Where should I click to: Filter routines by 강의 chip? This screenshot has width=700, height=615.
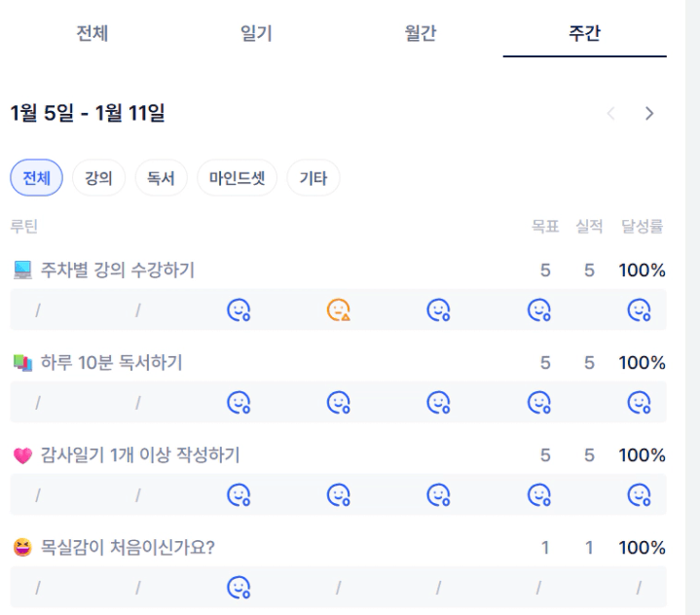point(97,178)
